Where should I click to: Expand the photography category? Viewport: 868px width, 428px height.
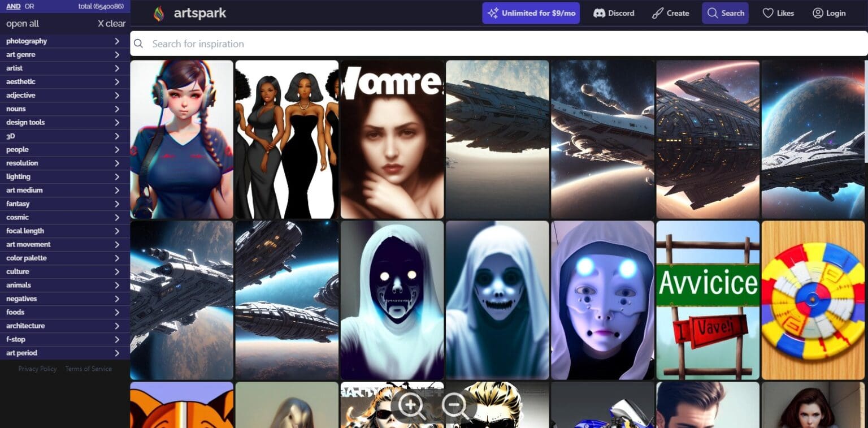[x=65, y=41]
